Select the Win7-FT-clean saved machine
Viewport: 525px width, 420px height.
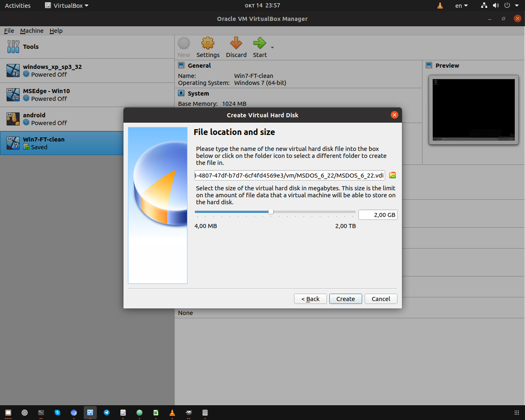pos(62,143)
